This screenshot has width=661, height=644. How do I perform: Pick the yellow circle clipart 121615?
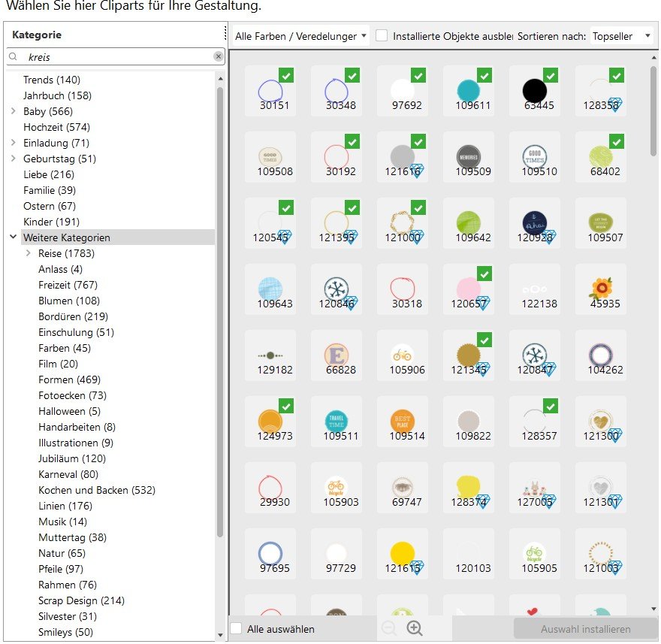click(x=403, y=554)
